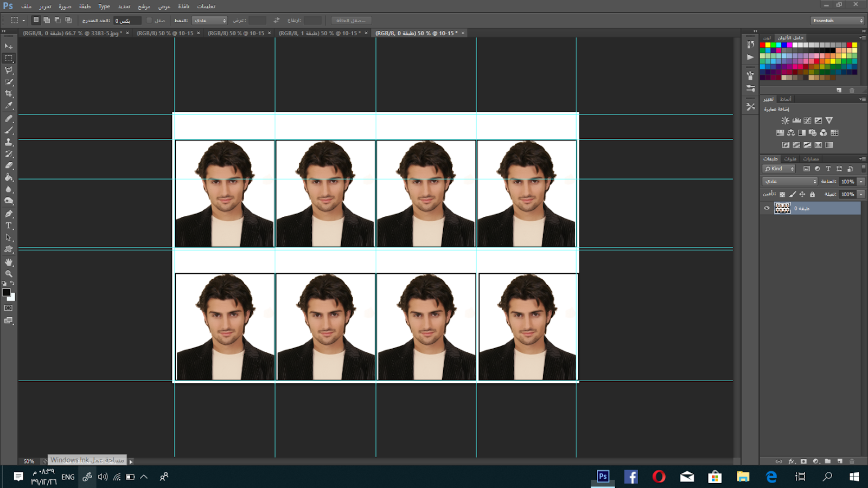Pick the red swatch in Swatches panel

click(762, 45)
